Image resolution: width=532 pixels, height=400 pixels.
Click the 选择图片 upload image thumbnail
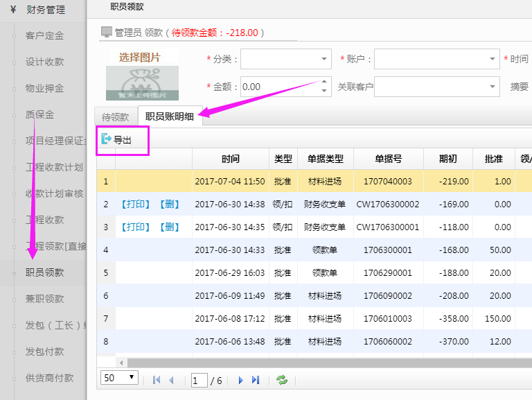[x=142, y=75]
